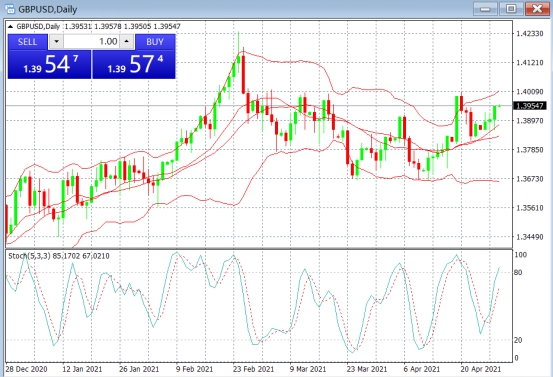Click the sell price 1.39 54 panel
This screenshot has width=553, height=377.
49,65
